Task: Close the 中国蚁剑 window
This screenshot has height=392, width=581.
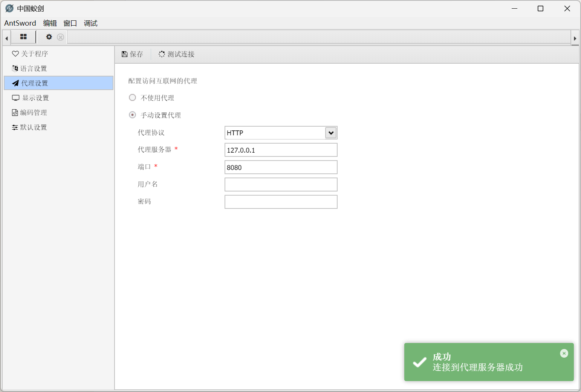Action: [567, 8]
